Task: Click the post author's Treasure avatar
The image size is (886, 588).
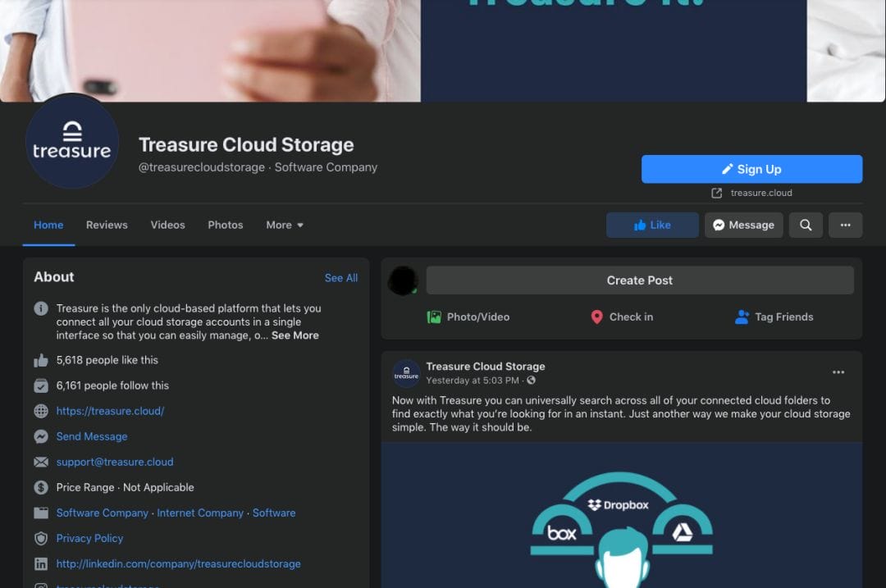Action: tap(406, 373)
